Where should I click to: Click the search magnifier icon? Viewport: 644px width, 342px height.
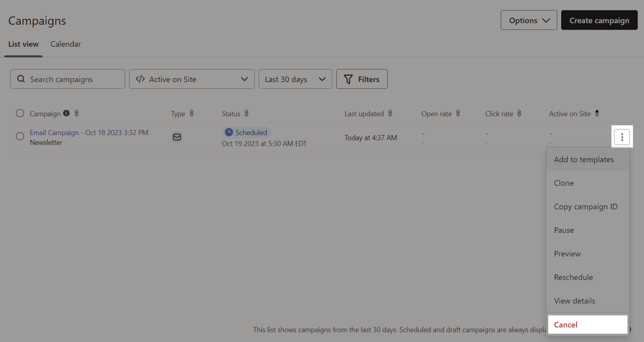(x=21, y=79)
